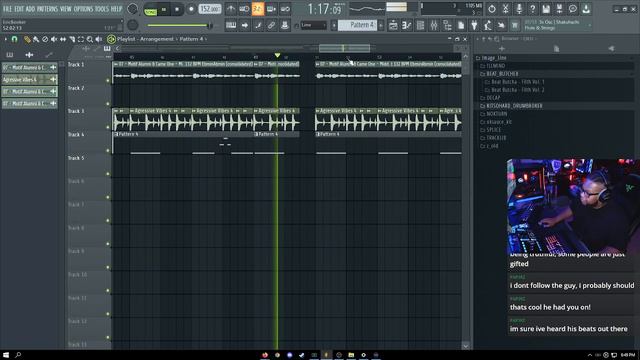Open the Line snap dropdown
640x360 pixels.
[313, 25]
